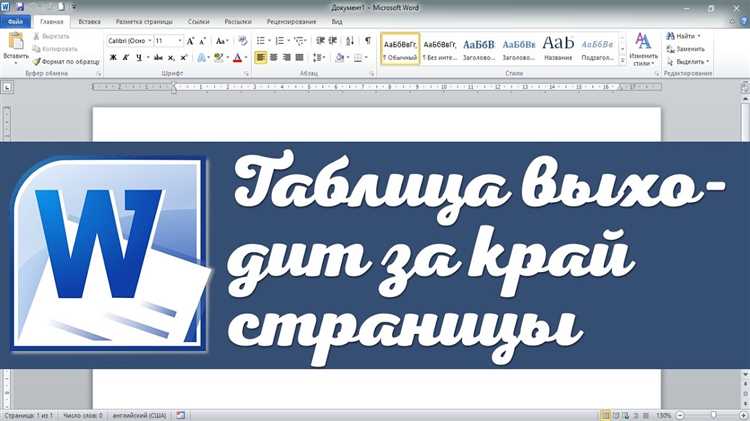Click the Shrink Font icon

point(202,41)
